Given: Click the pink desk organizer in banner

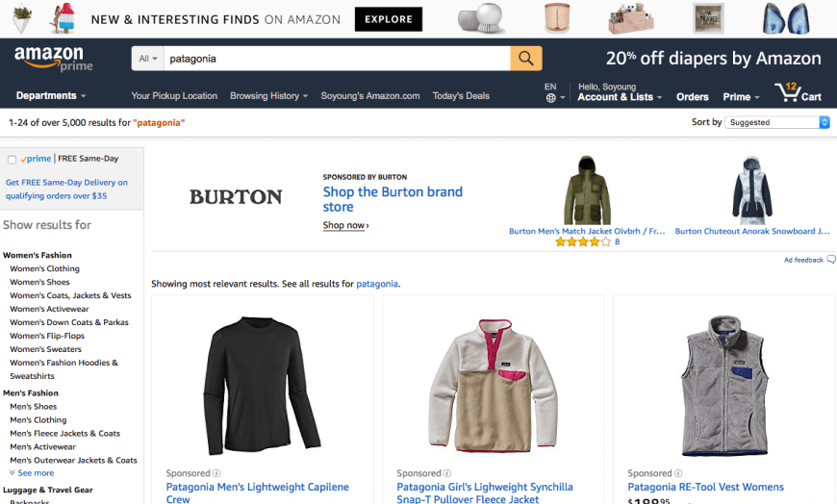Looking at the screenshot, I should coord(631,19).
